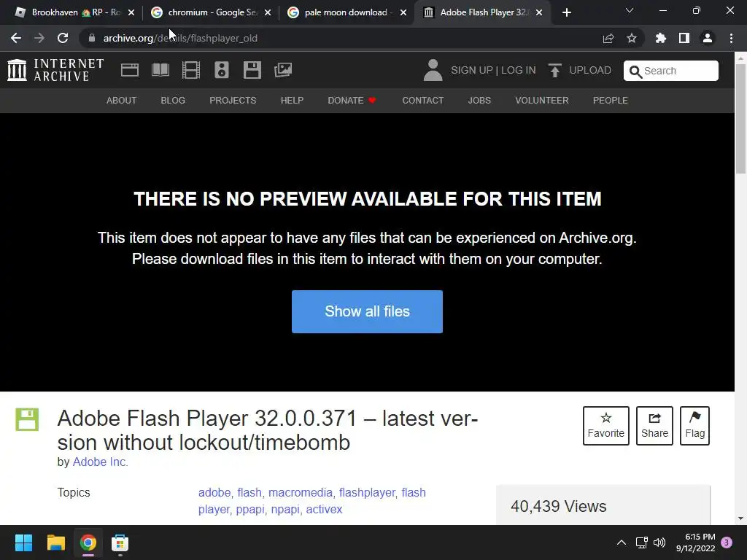Open the clock and date in the taskbar
The image size is (747, 560).
pos(695,542)
